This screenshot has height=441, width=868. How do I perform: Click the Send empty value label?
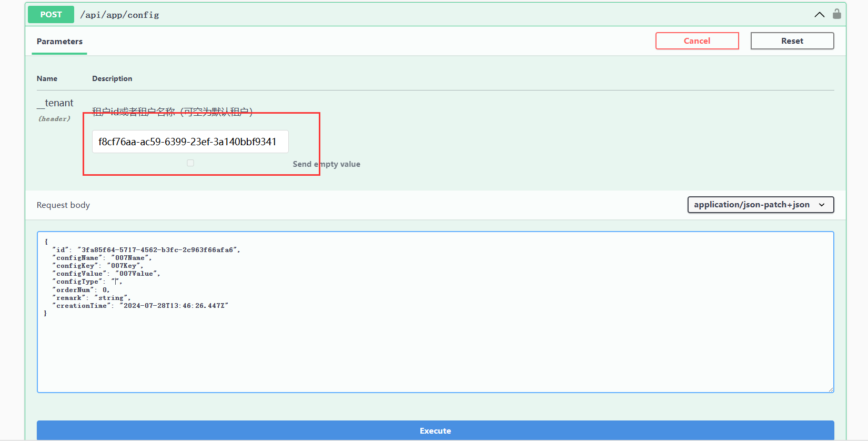[x=326, y=164]
